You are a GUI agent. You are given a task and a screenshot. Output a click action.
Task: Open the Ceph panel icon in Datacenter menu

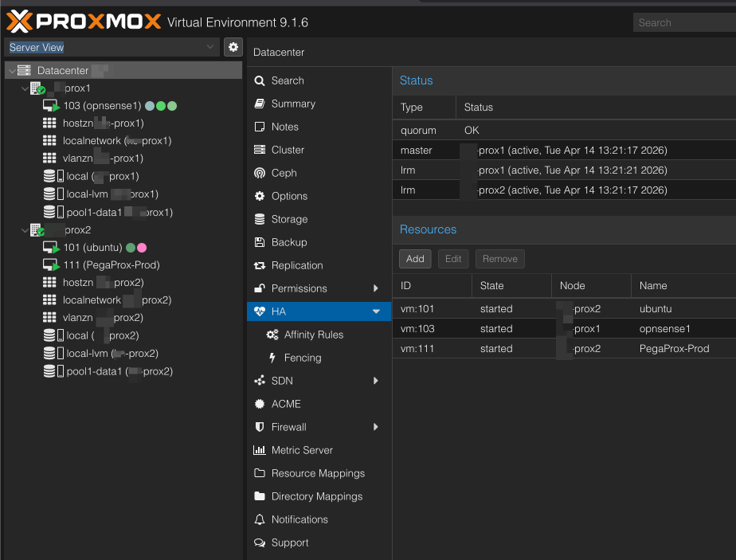(260, 173)
